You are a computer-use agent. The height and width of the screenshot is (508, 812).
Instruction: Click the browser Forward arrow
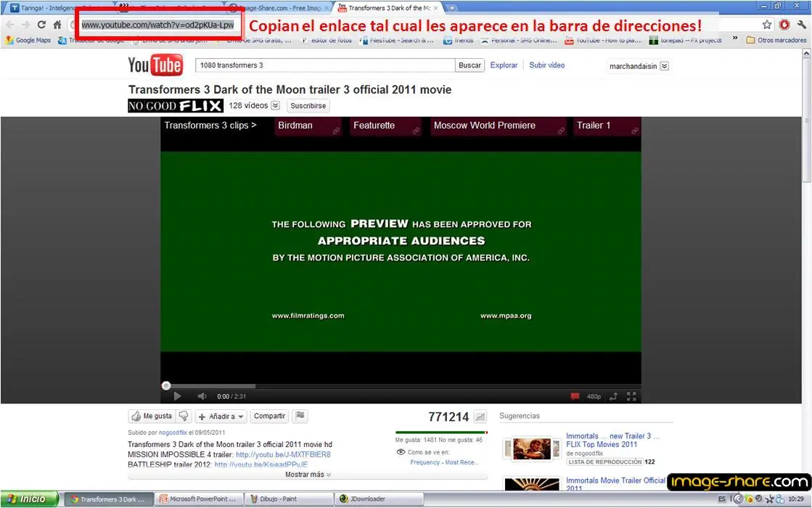25,25
